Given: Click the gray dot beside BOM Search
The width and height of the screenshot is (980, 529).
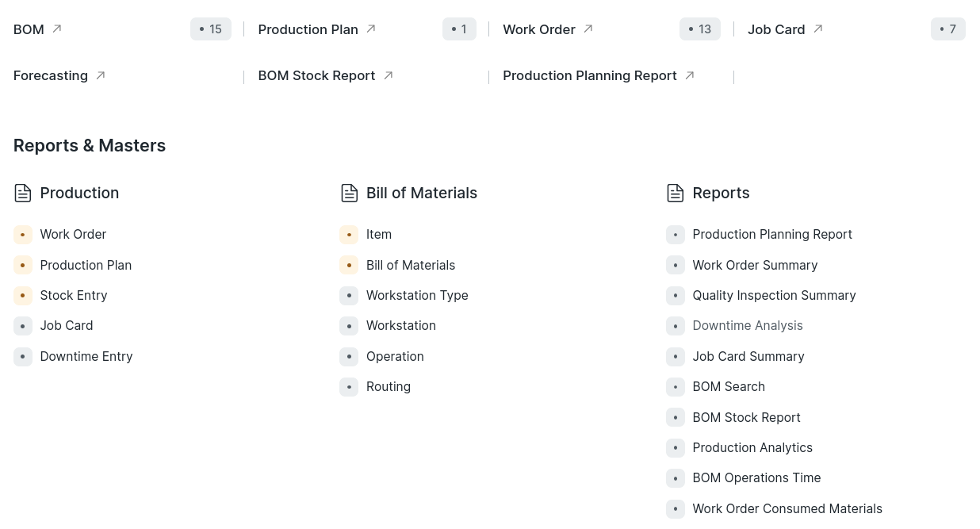Looking at the screenshot, I should (x=676, y=387).
